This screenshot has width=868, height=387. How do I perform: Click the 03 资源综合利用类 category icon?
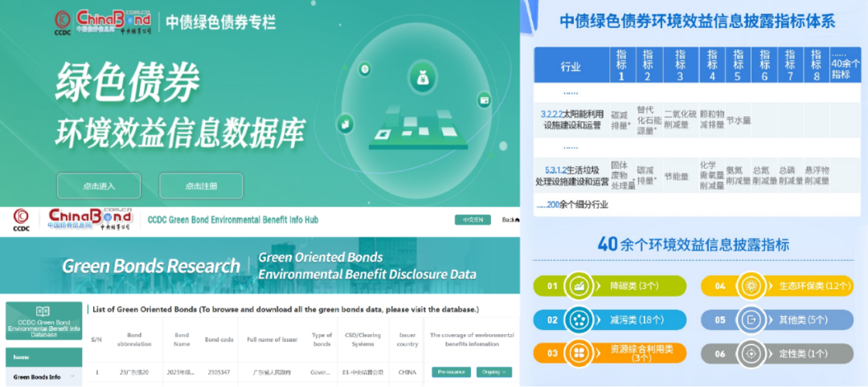578,353
